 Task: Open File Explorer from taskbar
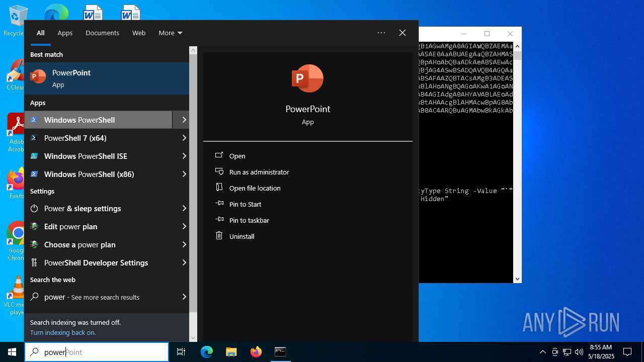[231, 352]
